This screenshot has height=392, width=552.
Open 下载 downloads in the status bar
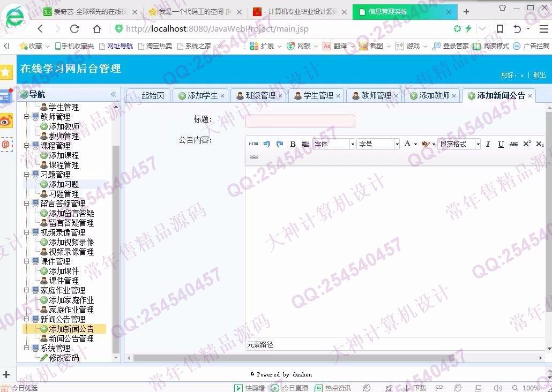click(415, 388)
